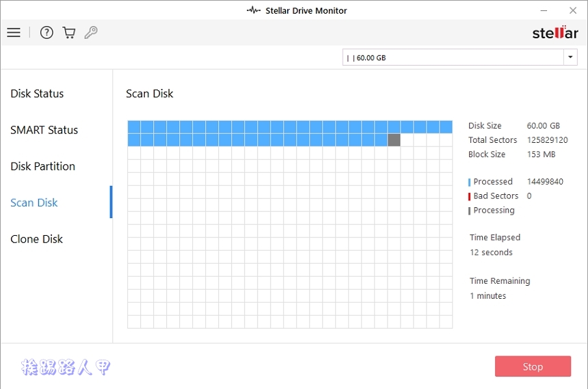
Task: Click the pulse icon in title bar
Action: pos(254,10)
